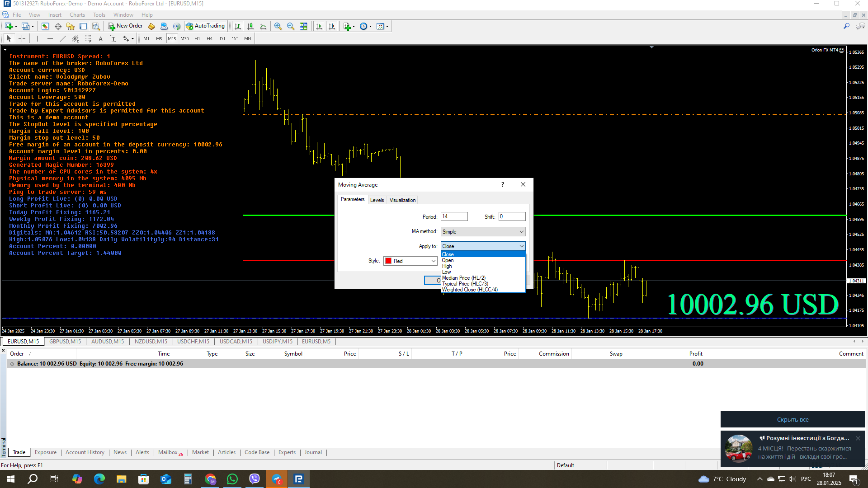Switch to the GBPUSD,M15 chart tab
This screenshot has width=868, height=488.
(x=65, y=342)
